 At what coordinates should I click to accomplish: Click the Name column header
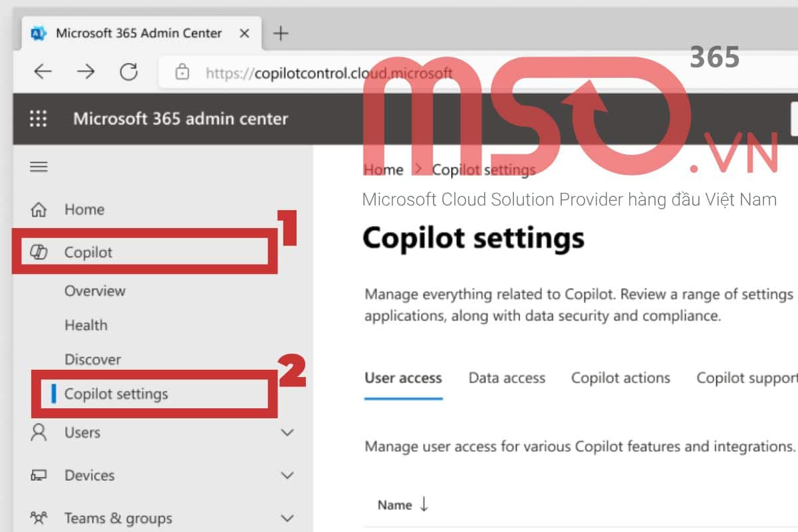[395, 505]
